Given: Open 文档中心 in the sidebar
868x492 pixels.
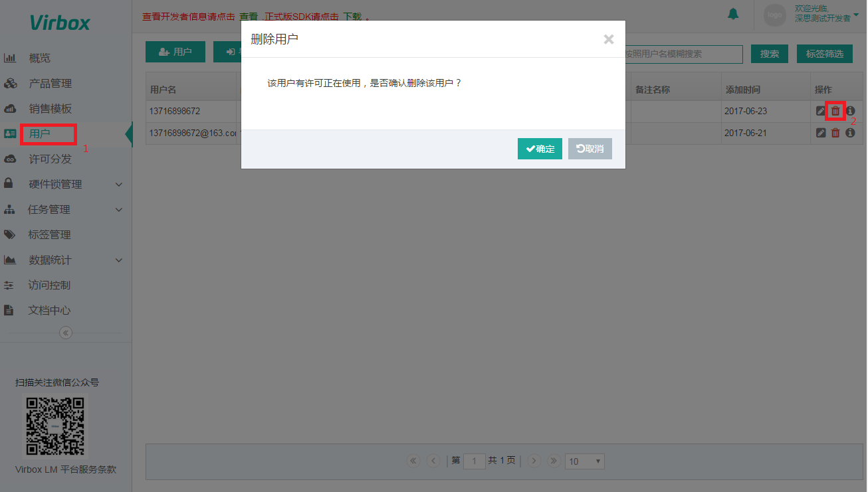Looking at the screenshot, I should click(50, 311).
